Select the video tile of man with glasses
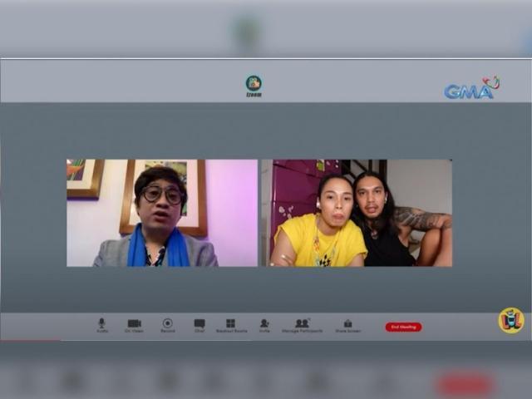This screenshot has height=399, width=532. (x=162, y=213)
